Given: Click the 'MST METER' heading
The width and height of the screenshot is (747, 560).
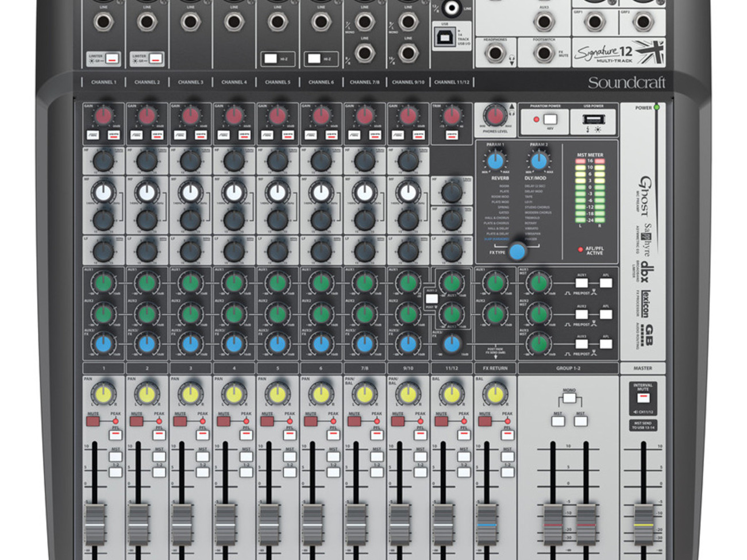Looking at the screenshot, I should point(590,155).
